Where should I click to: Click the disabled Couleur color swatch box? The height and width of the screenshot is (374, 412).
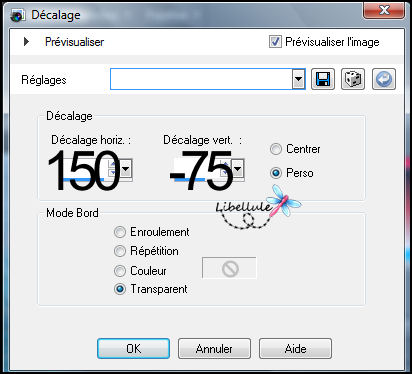click(x=229, y=268)
